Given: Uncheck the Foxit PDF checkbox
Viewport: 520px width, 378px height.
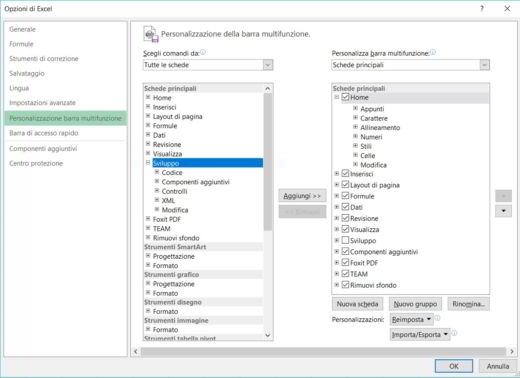Looking at the screenshot, I should click(345, 263).
